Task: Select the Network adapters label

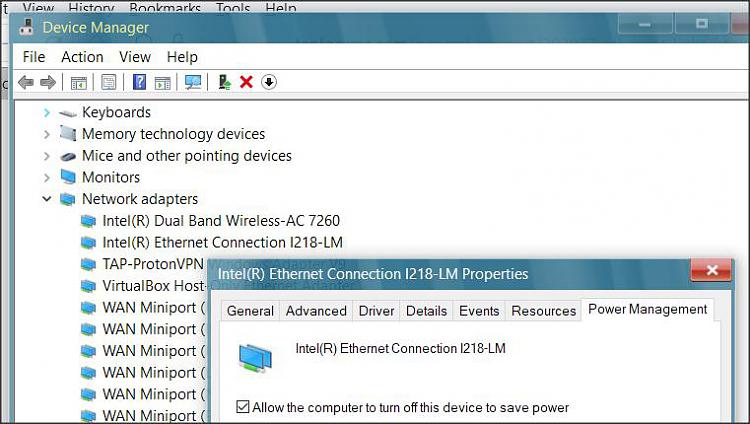Action: (140, 199)
